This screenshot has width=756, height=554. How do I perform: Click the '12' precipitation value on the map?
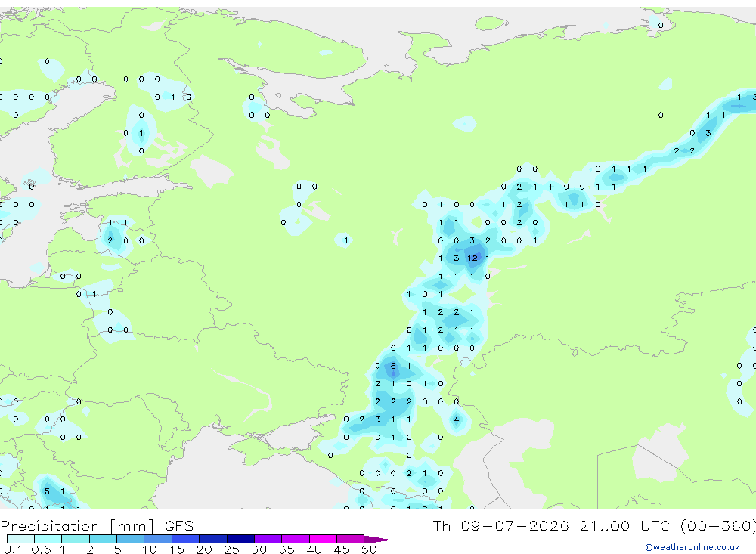[472, 258]
